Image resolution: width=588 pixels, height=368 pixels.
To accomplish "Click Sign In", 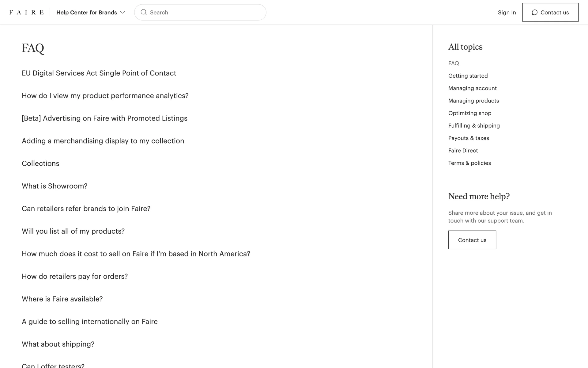I will (x=507, y=12).
